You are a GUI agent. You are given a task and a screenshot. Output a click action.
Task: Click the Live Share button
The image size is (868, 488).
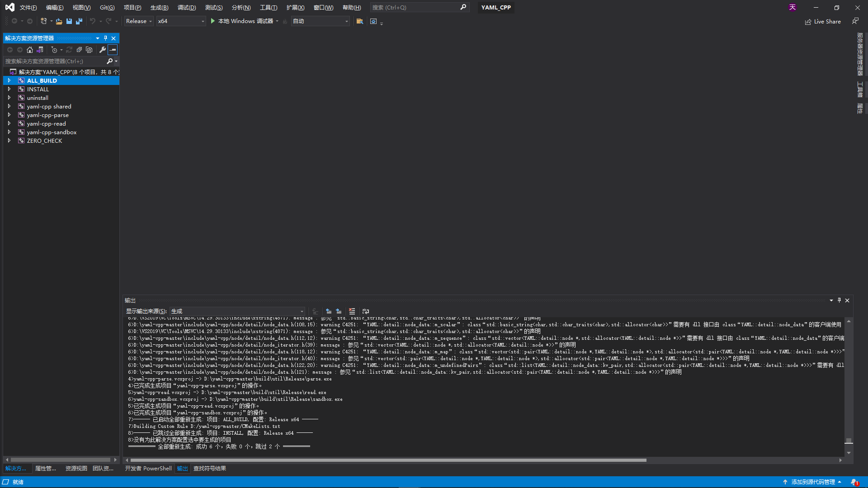pos(823,22)
